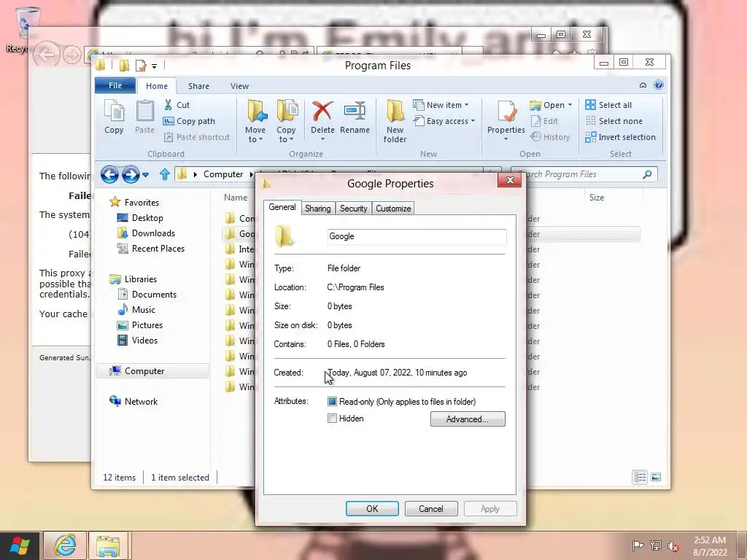The width and height of the screenshot is (747, 560).
Task: Click the Search Program Files box
Action: click(584, 174)
